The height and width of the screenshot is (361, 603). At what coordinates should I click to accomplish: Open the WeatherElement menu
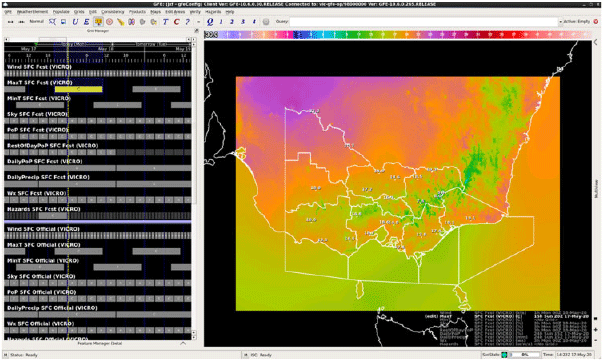32,12
